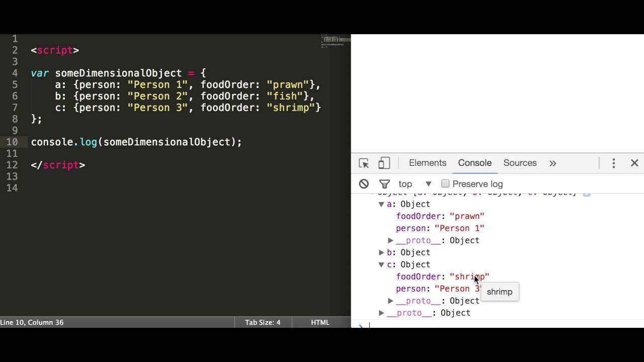Viewport: 644px width, 362px height.
Task: Expand the last top-level __proto__ node
Action: [381, 313]
